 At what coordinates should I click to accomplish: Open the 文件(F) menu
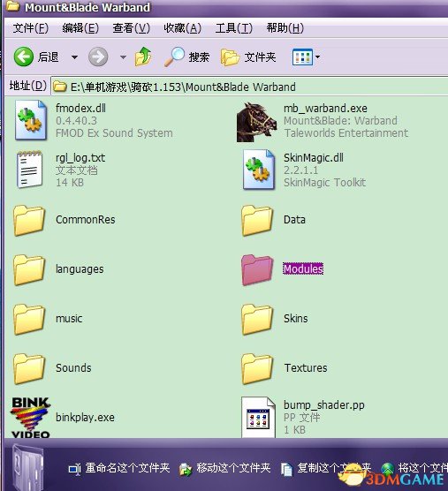tap(30, 28)
